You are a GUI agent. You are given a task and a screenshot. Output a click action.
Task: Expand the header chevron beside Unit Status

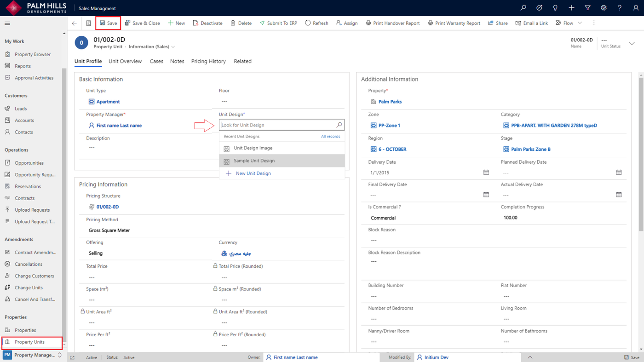[x=632, y=43]
